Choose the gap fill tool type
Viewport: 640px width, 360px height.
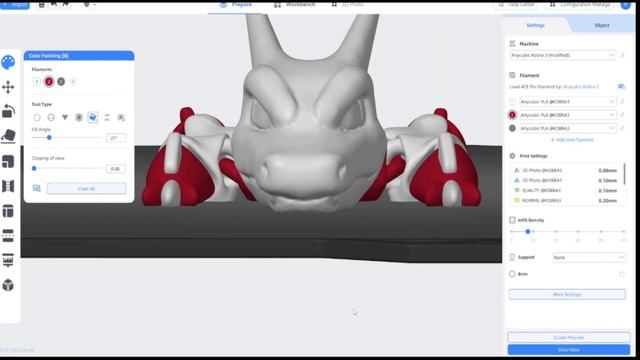coord(121,118)
